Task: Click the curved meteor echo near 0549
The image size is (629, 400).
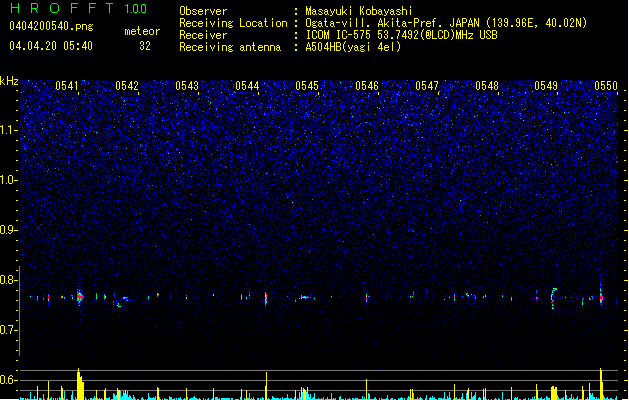Action: pyautogui.click(x=554, y=298)
